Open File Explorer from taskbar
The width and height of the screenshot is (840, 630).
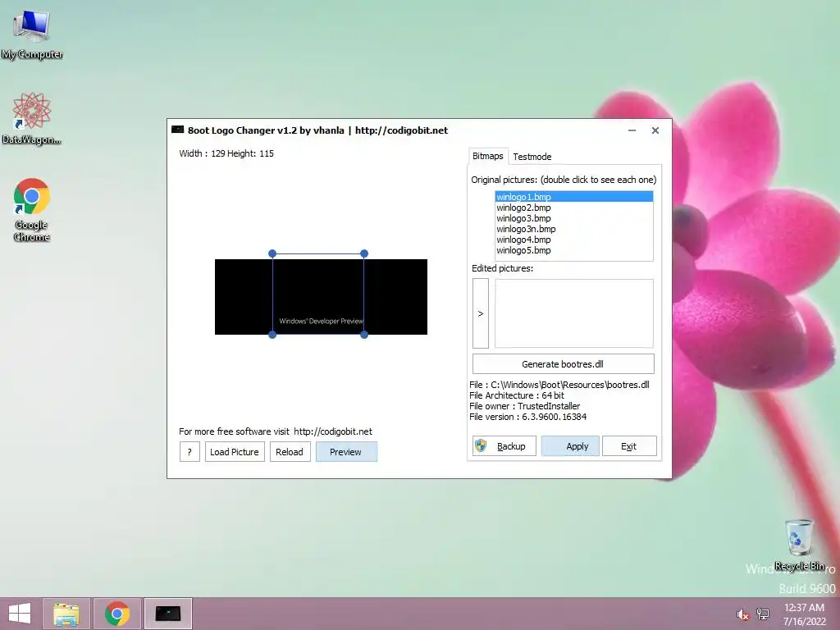(66, 614)
